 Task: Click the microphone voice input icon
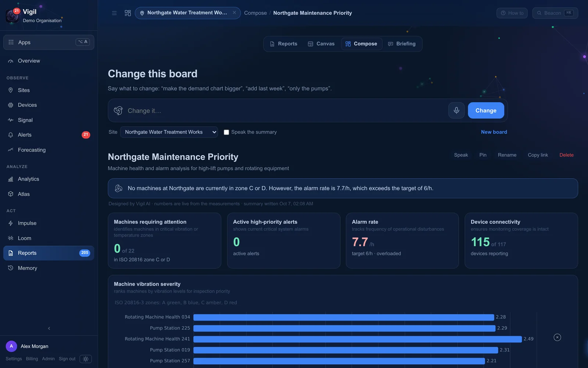click(x=456, y=110)
